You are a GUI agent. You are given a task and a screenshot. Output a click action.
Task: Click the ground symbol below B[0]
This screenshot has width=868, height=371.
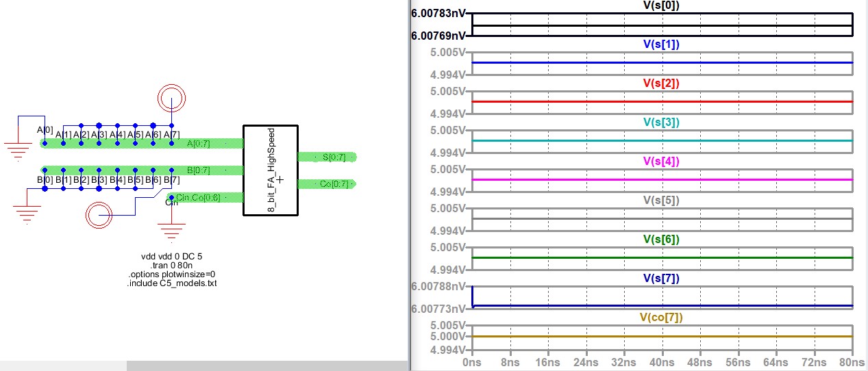point(26,214)
